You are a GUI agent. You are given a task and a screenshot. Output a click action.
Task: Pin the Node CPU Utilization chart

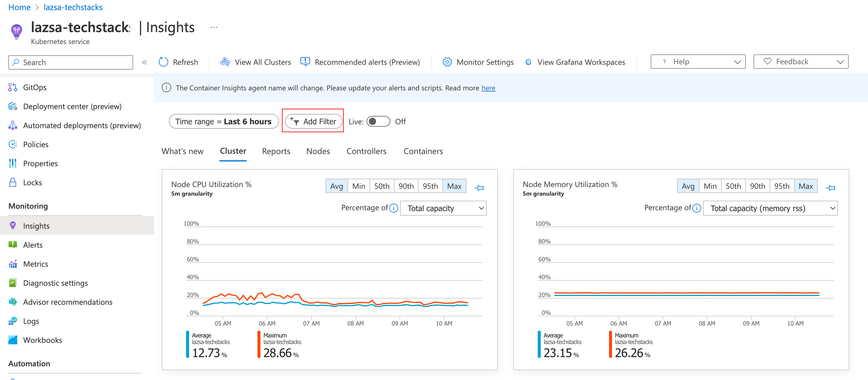click(479, 188)
